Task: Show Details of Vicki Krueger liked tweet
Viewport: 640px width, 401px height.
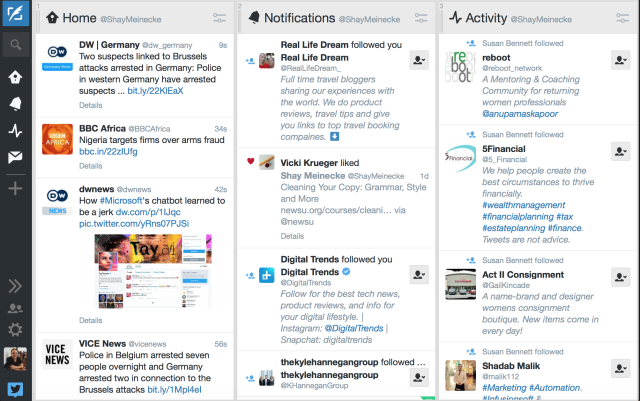Action: point(292,236)
